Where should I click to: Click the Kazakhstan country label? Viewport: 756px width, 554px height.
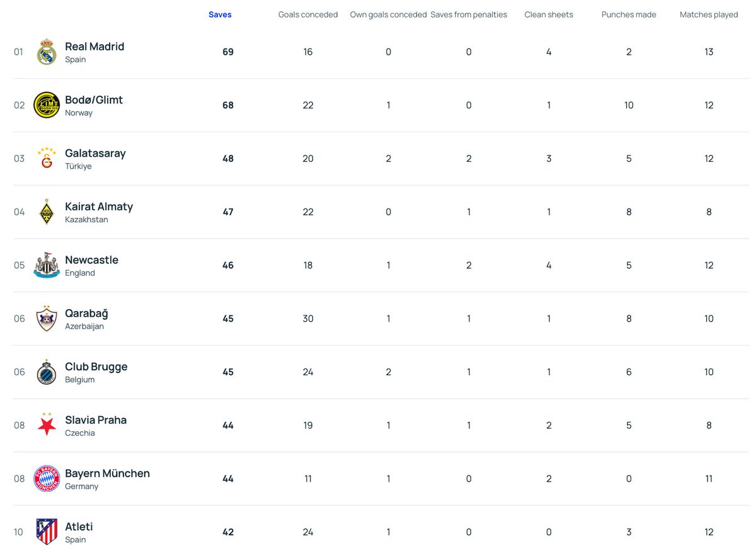(86, 220)
